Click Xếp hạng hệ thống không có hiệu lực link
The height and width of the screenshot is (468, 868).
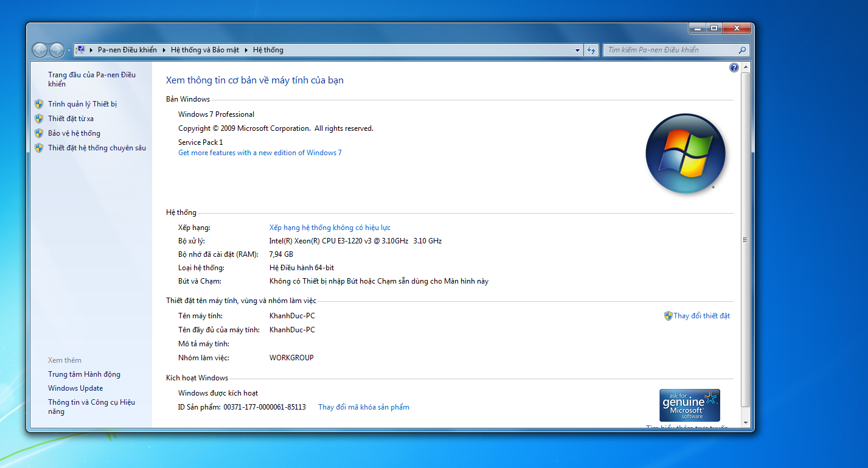pyautogui.click(x=330, y=228)
